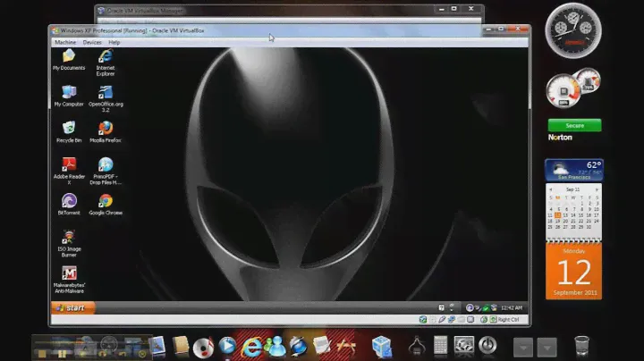Click Internet Explorer icon in the dock
This screenshot has height=361, width=644.
[x=253, y=345]
